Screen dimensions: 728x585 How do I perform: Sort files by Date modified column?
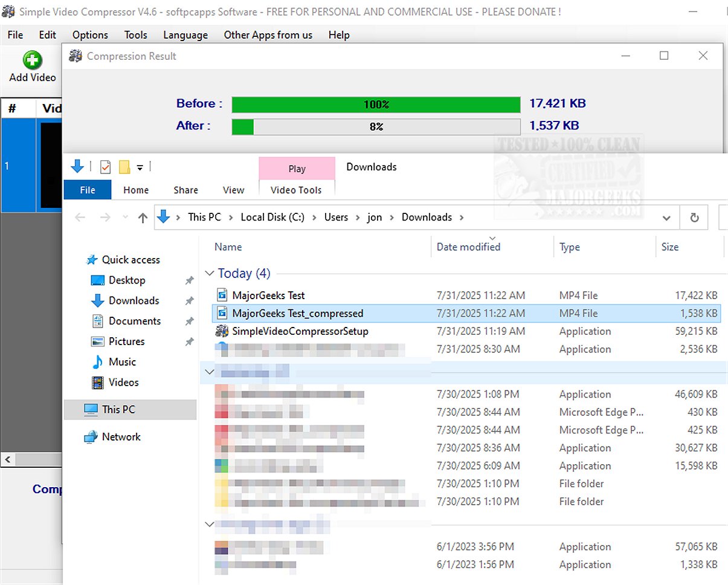click(x=468, y=247)
